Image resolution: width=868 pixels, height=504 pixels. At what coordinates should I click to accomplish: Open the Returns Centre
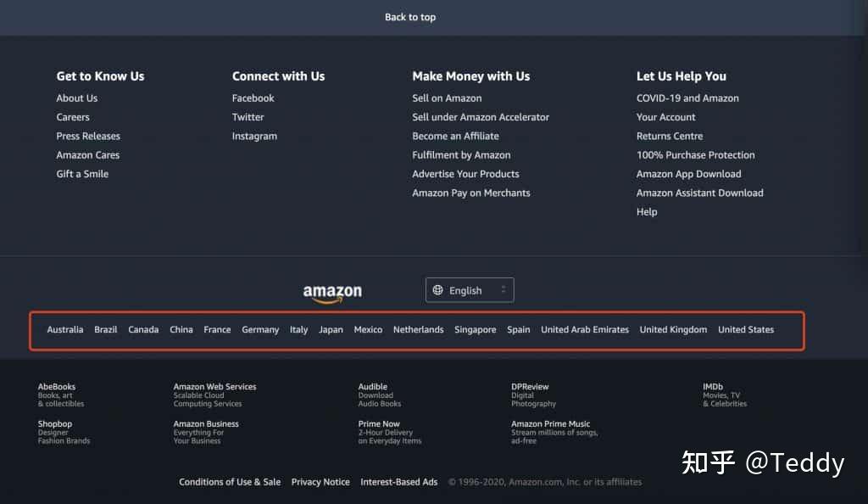click(670, 136)
